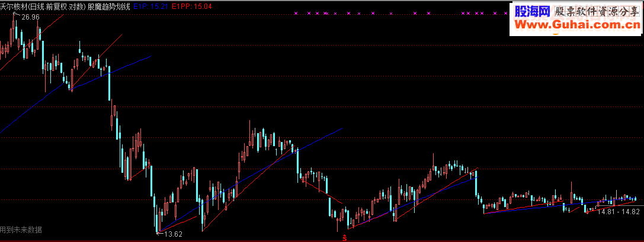Click the red S signal marker
The image size is (644, 242).
[345, 237]
